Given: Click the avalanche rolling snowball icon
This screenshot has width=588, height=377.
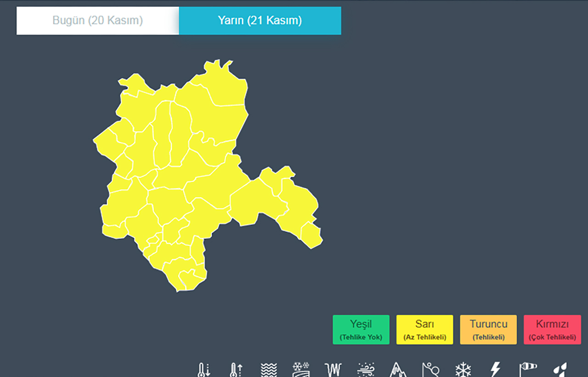Looking at the screenshot, I should click(430, 370).
